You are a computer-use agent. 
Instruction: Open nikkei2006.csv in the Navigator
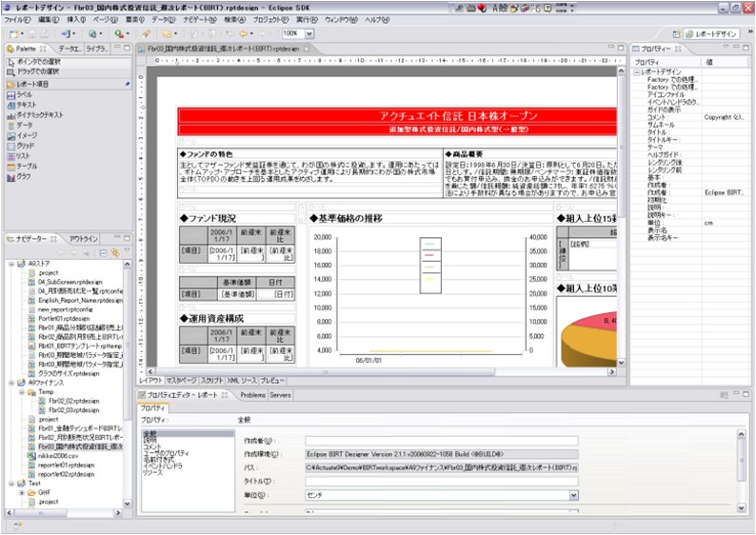click(58, 456)
